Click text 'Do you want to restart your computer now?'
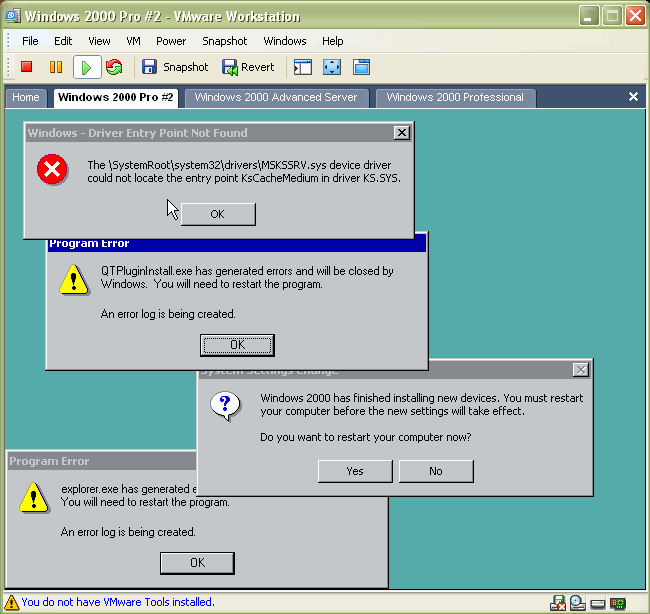Screen dimensions: 650x614 [366, 437]
